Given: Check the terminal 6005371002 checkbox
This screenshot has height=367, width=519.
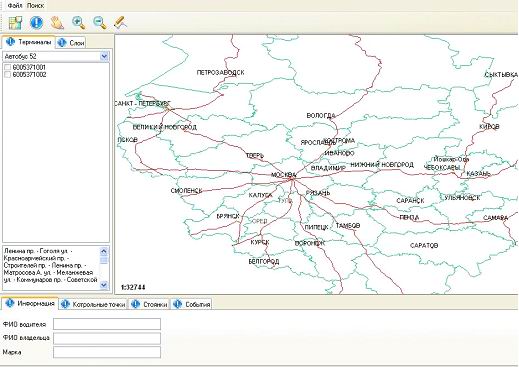Looking at the screenshot, I should [7, 75].
